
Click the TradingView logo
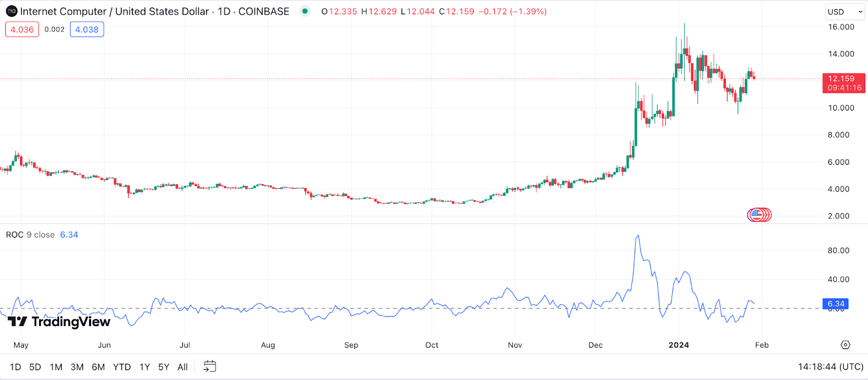click(x=60, y=321)
